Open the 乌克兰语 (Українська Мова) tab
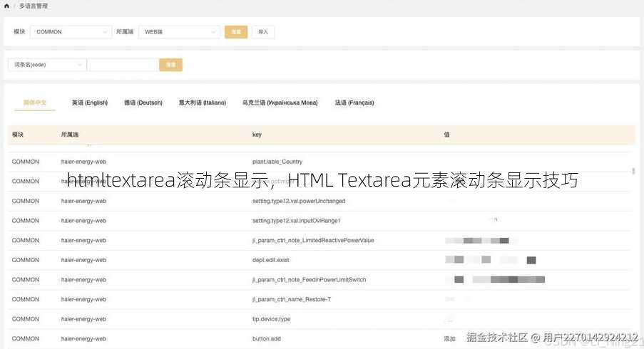 pos(280,103)
